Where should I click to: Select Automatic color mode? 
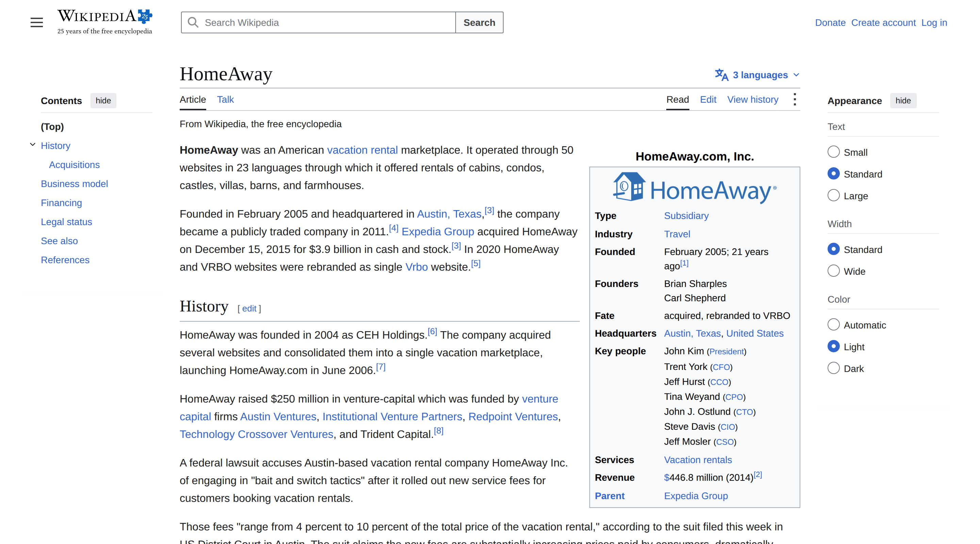tap(833, 325)
